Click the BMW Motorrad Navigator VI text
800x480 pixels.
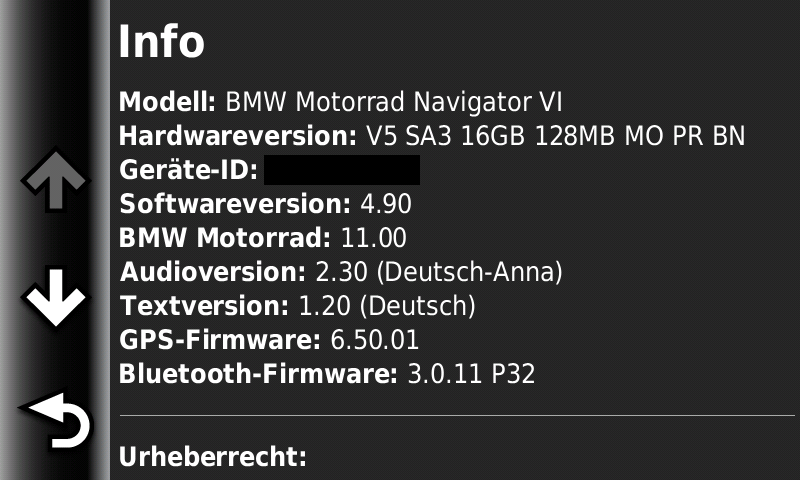click(x=394, y=102)
